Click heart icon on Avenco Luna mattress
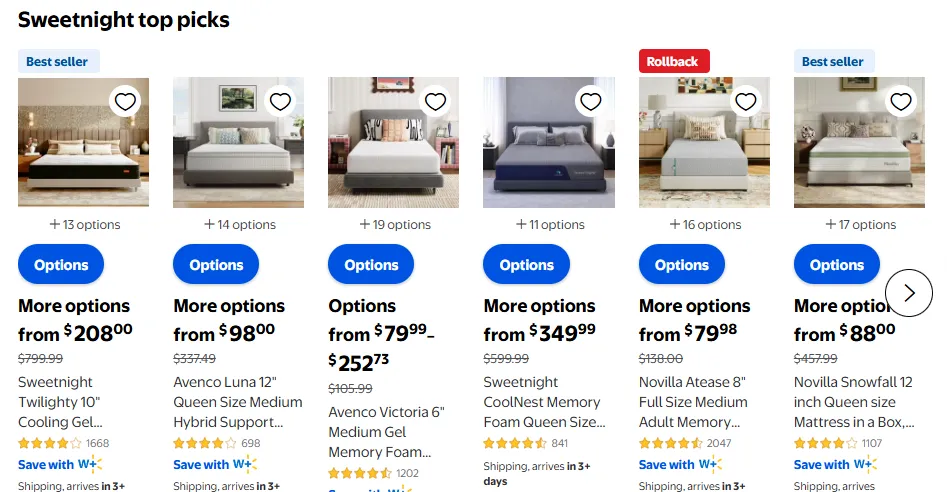The height and width of the screenshot is (492, 947). point(280,102)
